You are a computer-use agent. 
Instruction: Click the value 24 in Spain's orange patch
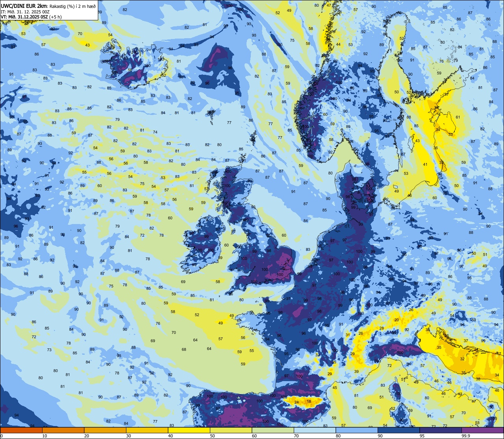point(296,402)
